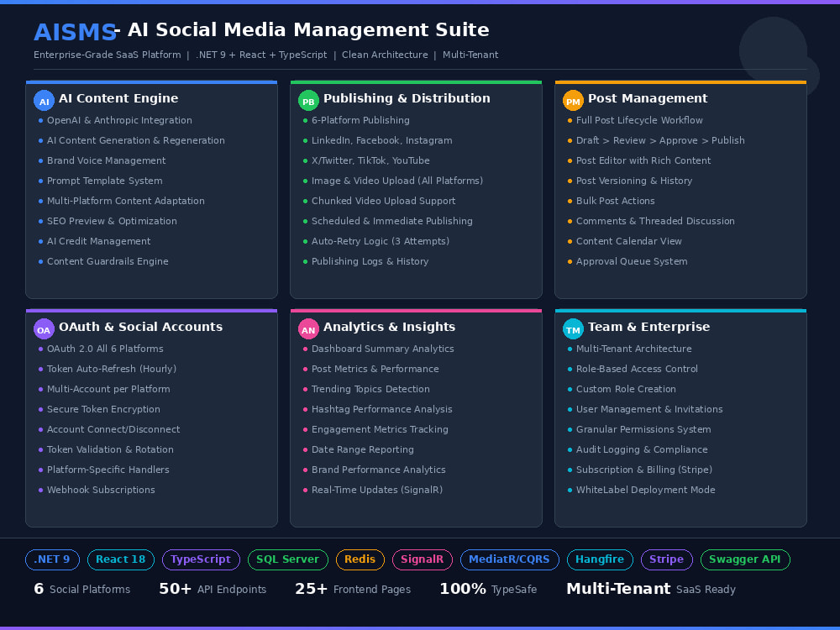Click the orange PM circle badge
This screenshot has width=840, height=630.
[x=573, y=101]
